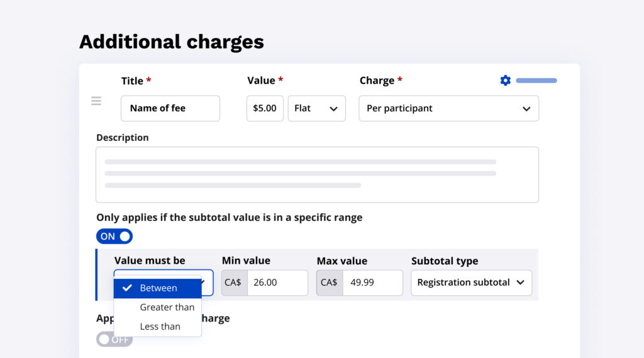The width and height of the screenshot is (644, 358).
Task: Focus the Name of fee title field
Action: tap(170, 108)
